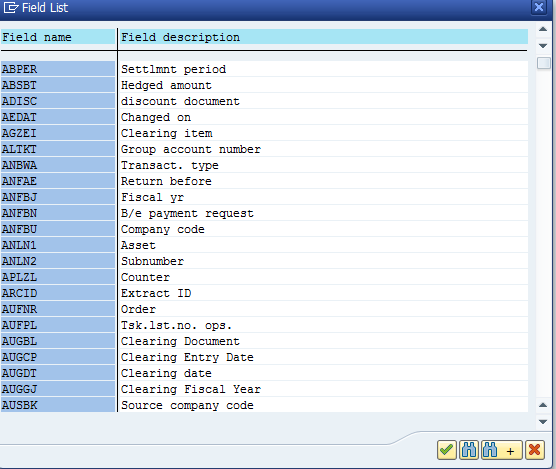The height and width of the screenshot is (469, 556).
Task: Select field AUFNR
Action: (58, 309)
